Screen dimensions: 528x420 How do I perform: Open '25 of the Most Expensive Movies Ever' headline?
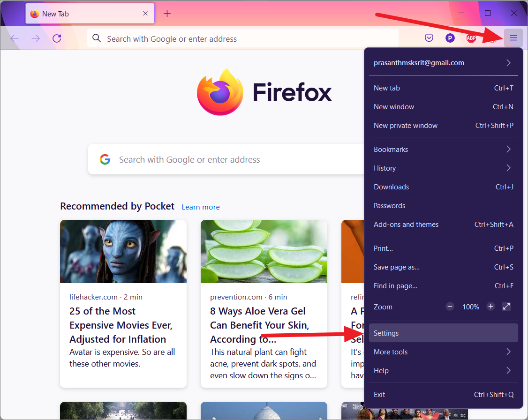click(121, 325)
